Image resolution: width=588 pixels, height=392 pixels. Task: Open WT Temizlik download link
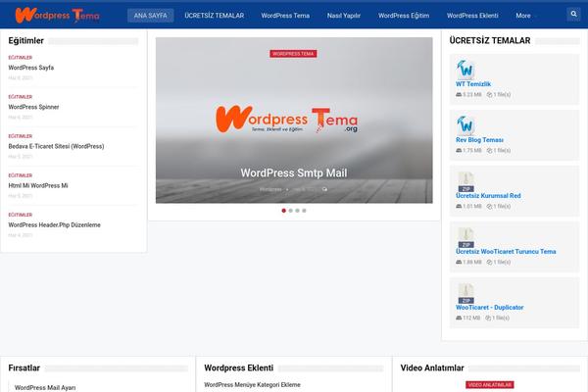[x=473, y=84]
